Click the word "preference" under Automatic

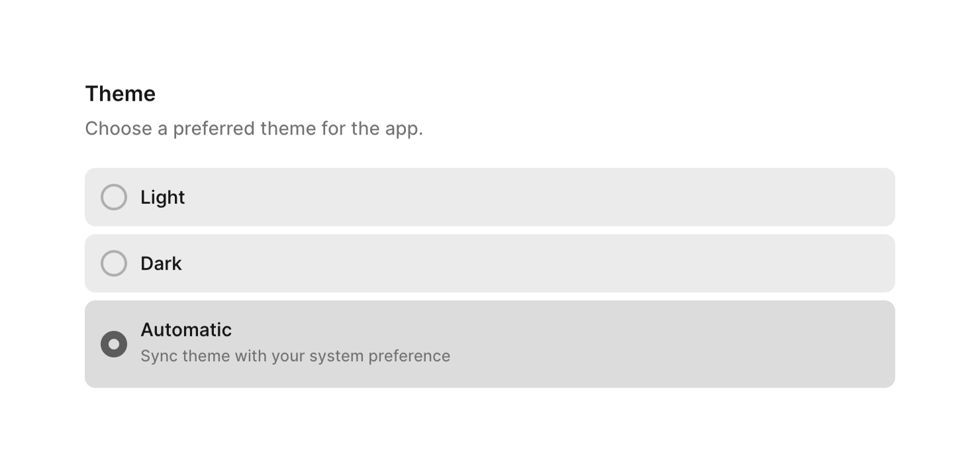click(409, 356)
